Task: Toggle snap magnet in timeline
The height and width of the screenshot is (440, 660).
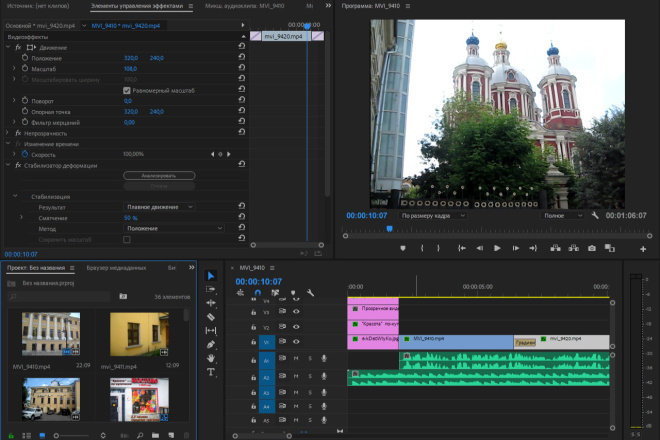Action: 258,293
